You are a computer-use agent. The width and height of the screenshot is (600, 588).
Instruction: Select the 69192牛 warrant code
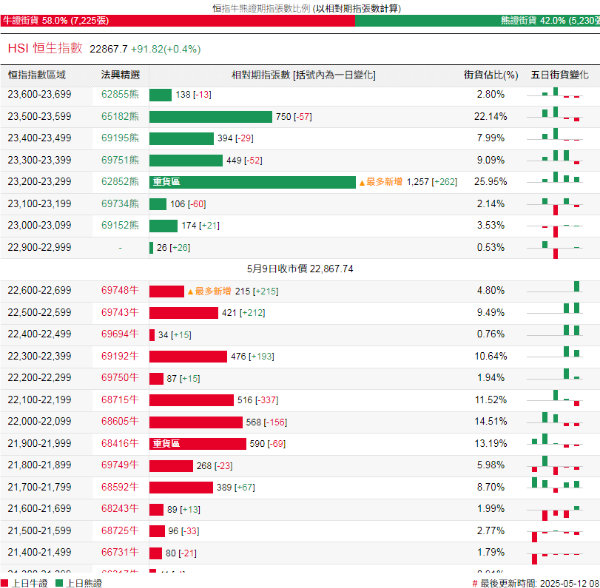pyautogui.click(x=120, y=356)
